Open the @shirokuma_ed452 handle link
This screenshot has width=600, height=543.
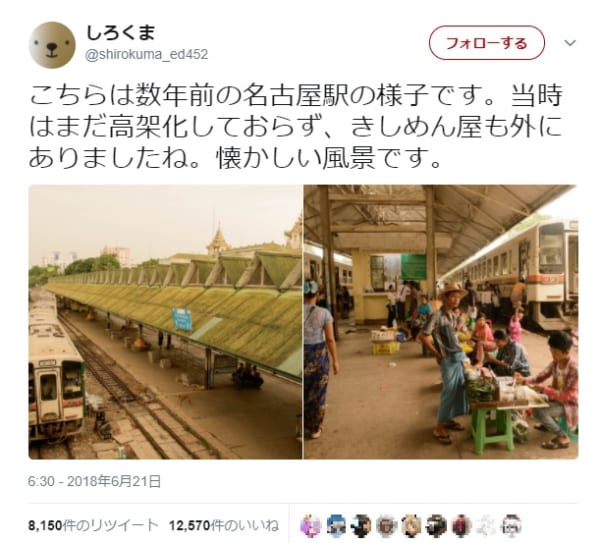coord(147,55)
